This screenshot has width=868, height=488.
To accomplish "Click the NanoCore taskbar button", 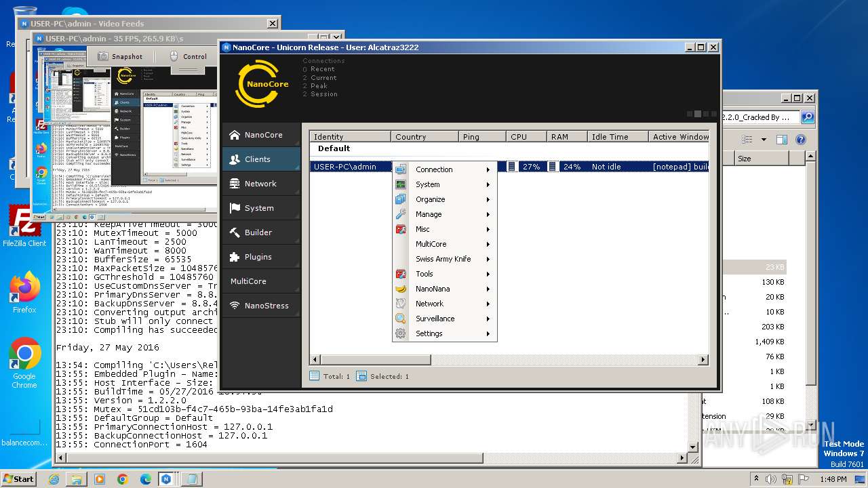I will tap(167, 479).
